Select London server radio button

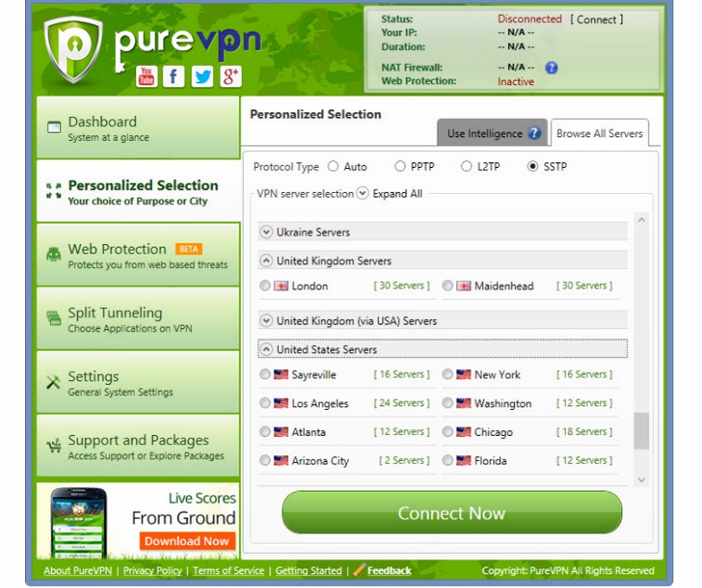coord(265,286)
